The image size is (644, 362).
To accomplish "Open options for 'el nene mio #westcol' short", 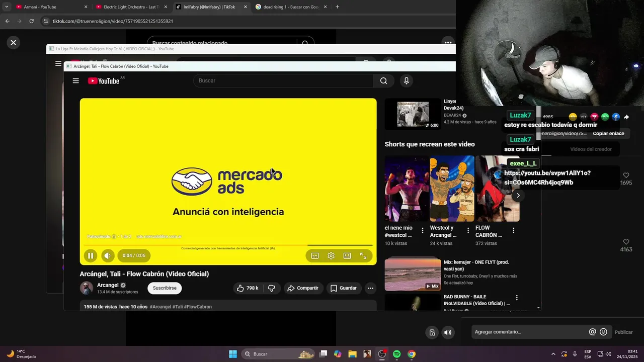I will tap(423, 230).
